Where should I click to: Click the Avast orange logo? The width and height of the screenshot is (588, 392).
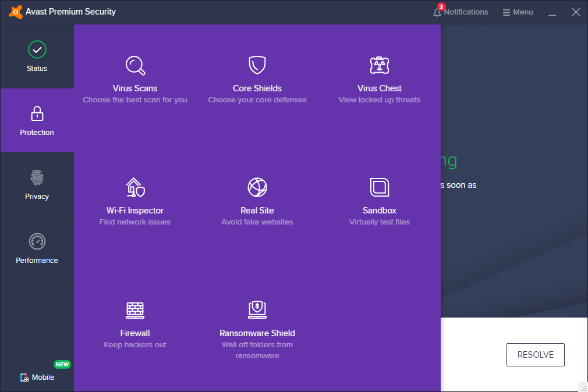pos(15,12)
